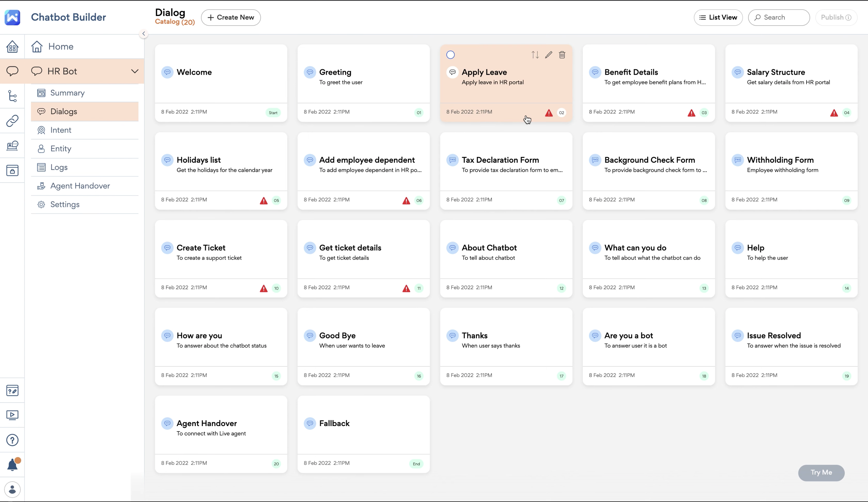Click the reorder arrows icon on Apply Leave
Screen dimensions: 868x502
(535, 55)
